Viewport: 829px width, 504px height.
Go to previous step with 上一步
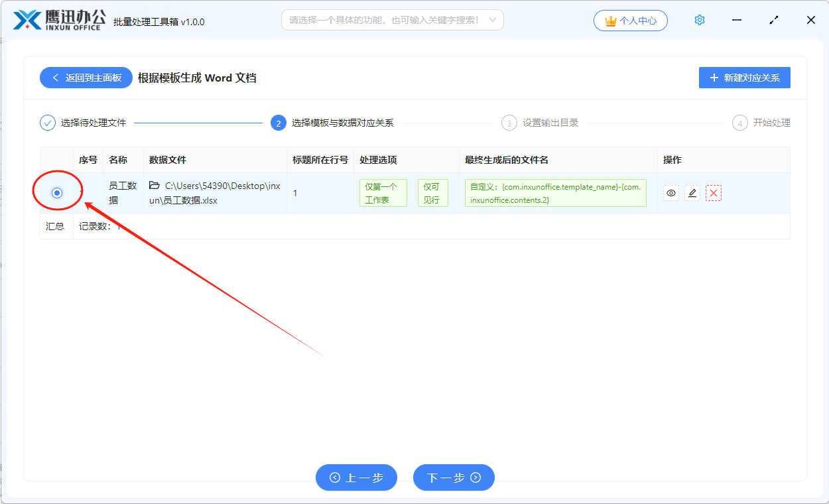point(356,477)
